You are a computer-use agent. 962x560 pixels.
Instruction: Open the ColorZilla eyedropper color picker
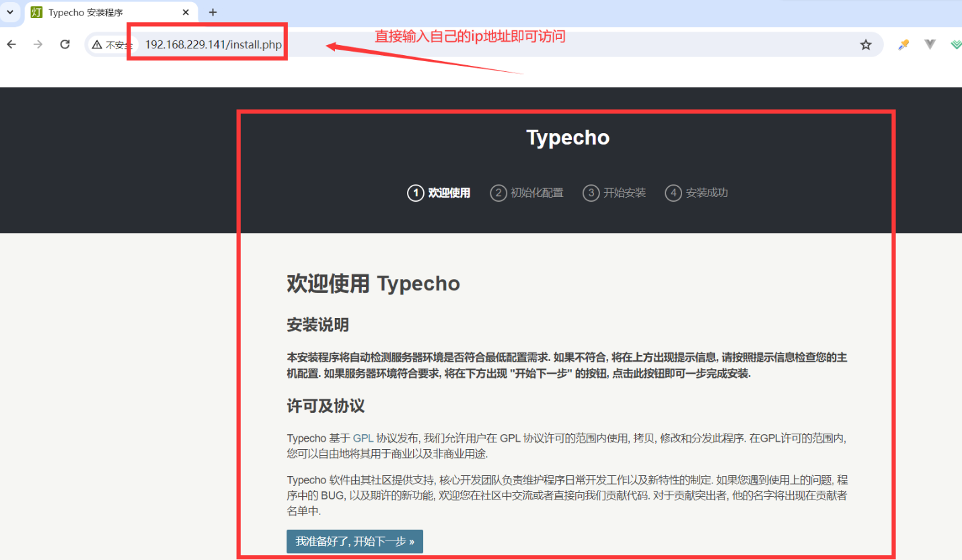point(903,44)
